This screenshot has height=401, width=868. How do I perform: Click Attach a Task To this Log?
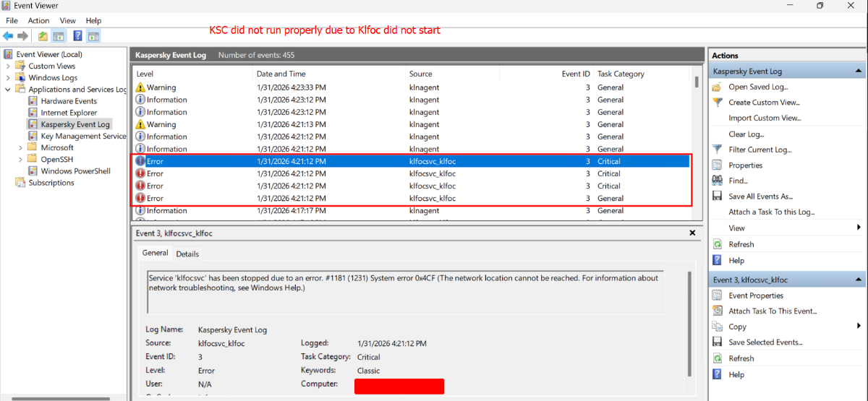771,212
